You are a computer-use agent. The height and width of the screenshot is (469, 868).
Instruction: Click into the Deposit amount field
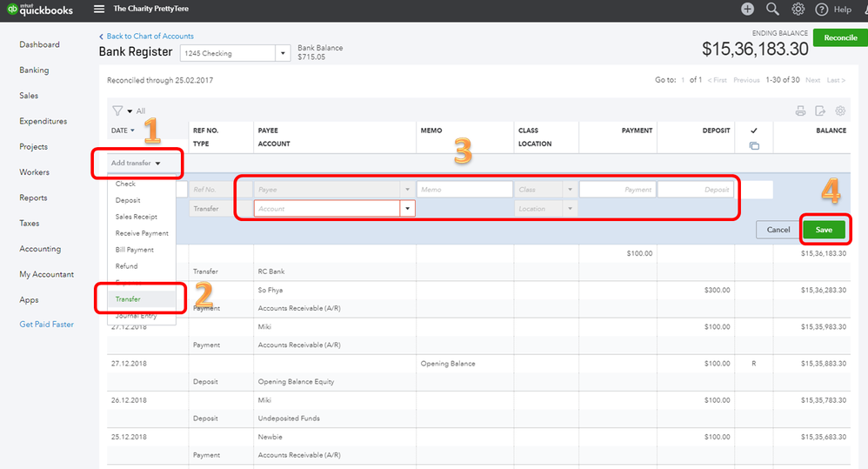pyautogui.click(x=696, y=190)
